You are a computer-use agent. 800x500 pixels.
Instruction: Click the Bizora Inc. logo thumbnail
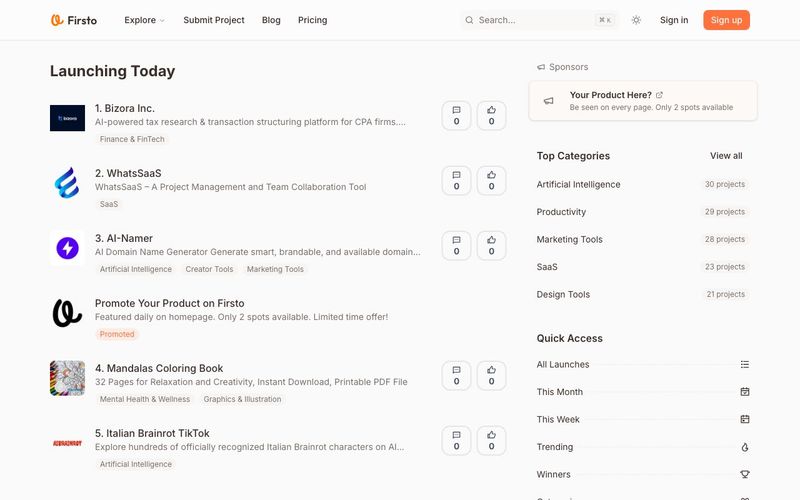[x=67, y=118]
